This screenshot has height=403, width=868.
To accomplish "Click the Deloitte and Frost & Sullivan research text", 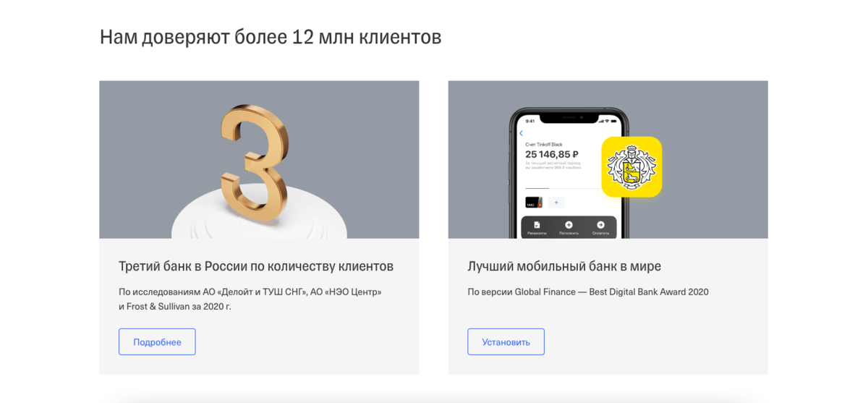I will click(x=250, y=299).
